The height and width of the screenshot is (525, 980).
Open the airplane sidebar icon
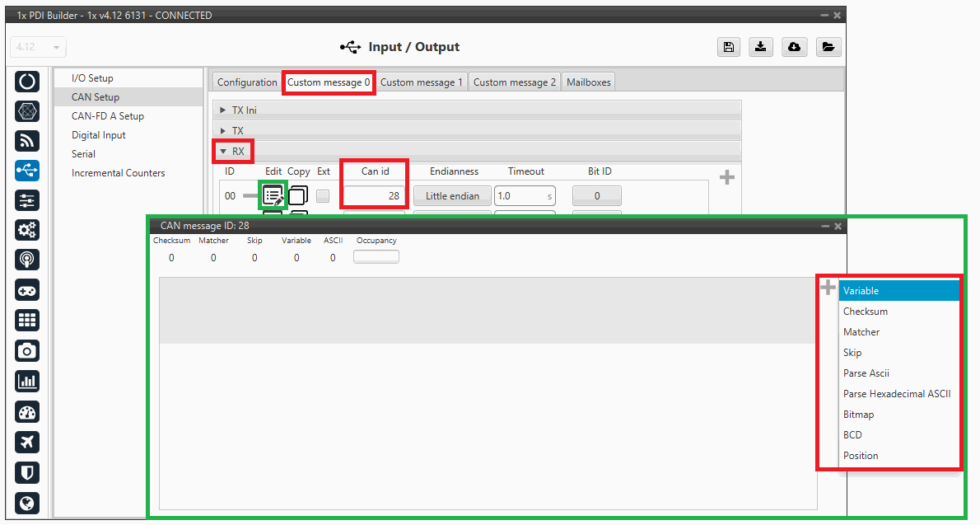click(27, 442)
